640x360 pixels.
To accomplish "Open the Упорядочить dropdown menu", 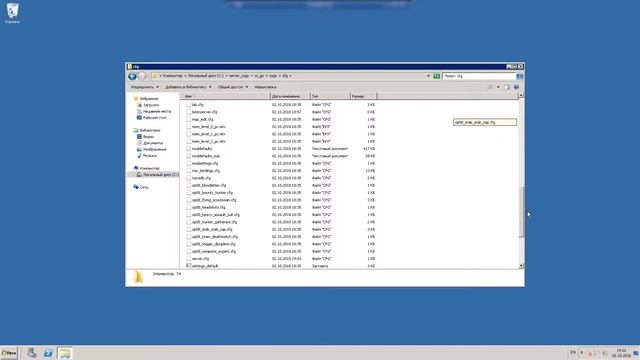I will (x=144, y=87).
